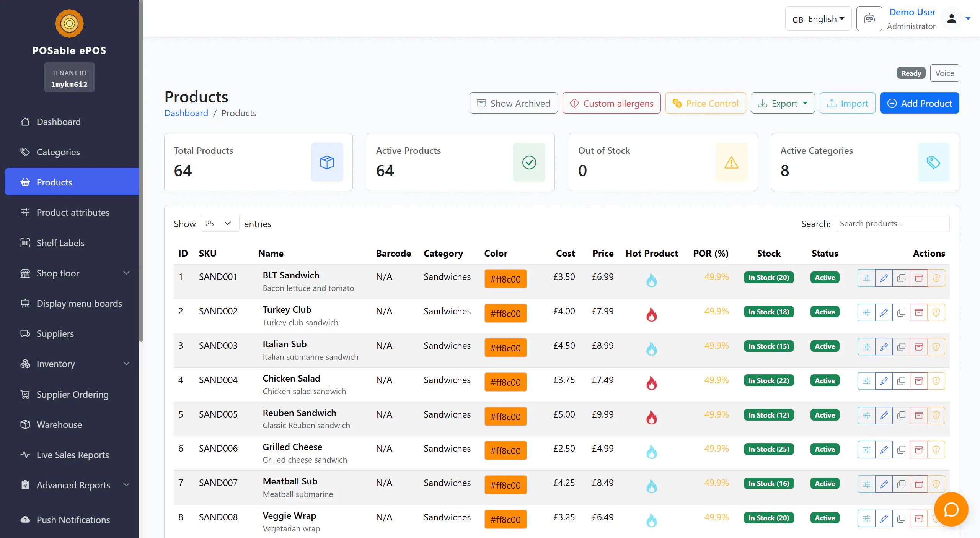Click the Out of Stock warning icon
The image size is (980, 538).
(731, 162)
